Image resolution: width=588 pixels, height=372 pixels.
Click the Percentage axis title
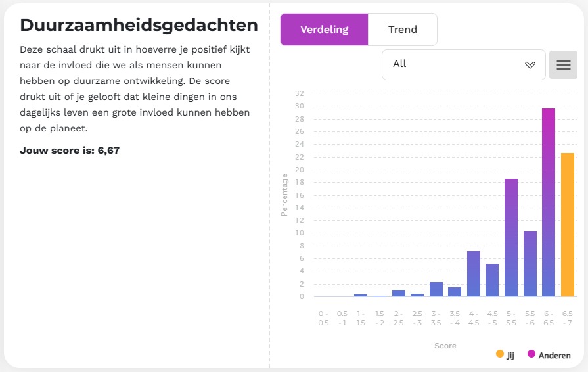(x=284, y=195)
